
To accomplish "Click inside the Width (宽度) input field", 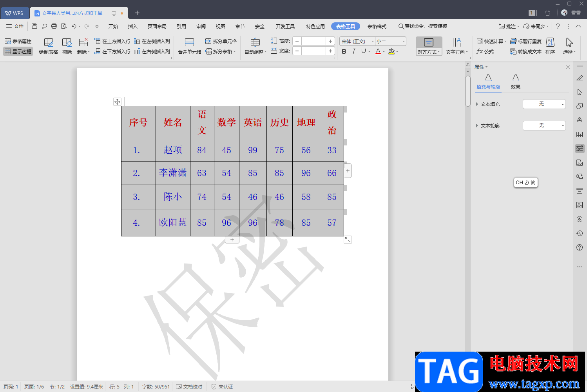I will (314, 51).
